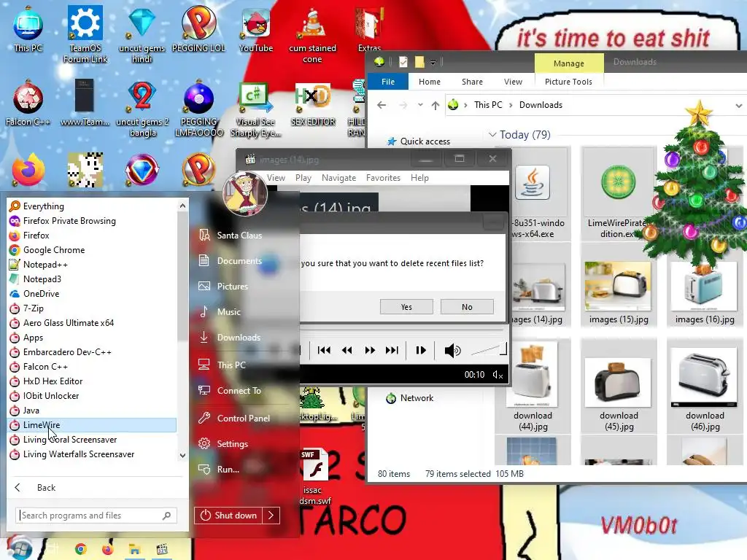Open TeamOS Forum Link desktop shortcut
This screenshot has width=747, height=560.
pos(85,34)
